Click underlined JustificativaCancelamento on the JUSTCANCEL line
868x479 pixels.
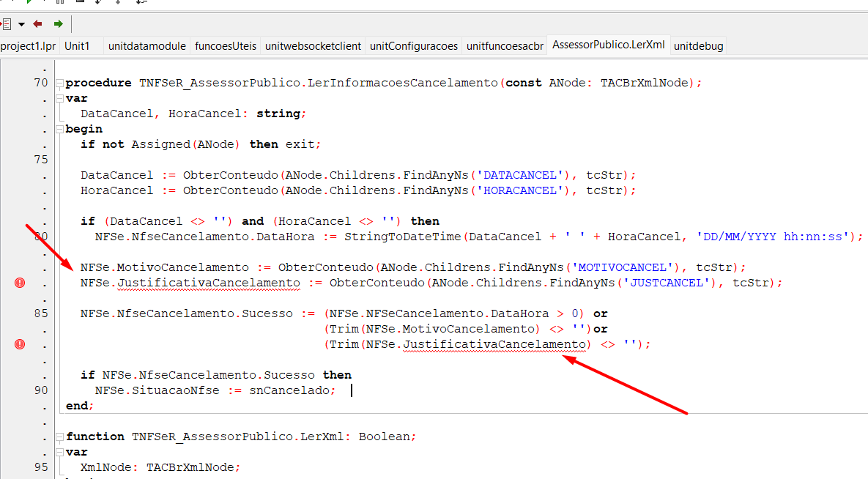pos(209,283)
